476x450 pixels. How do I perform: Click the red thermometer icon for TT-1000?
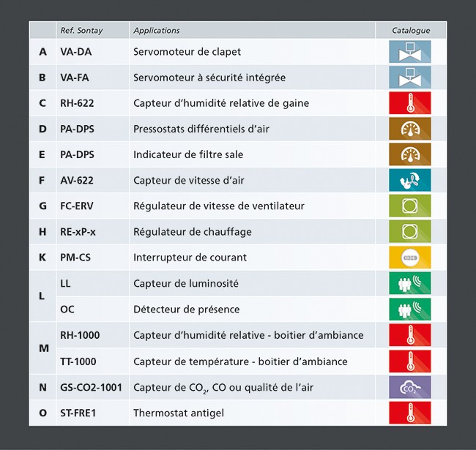click(x=410, y=361)
